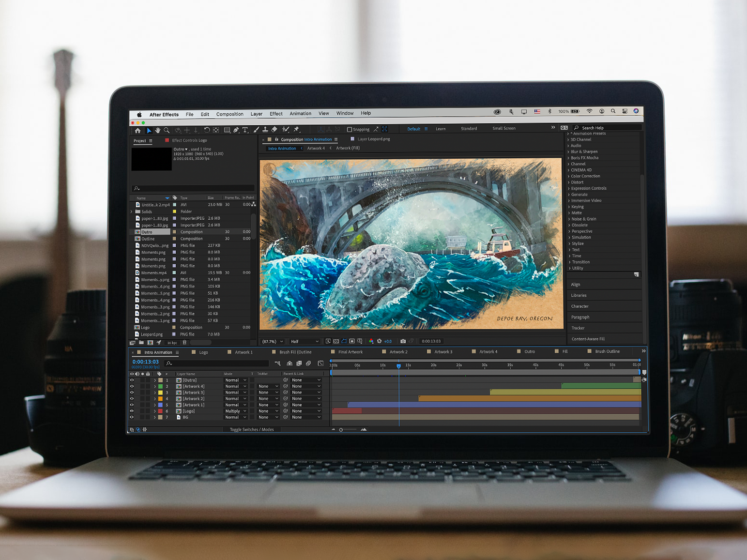Image resolution: width=747 pixels, height=560 pixels.
Task: Click the snapshot camera icon in viewer
Action: [x=403, y=341]
